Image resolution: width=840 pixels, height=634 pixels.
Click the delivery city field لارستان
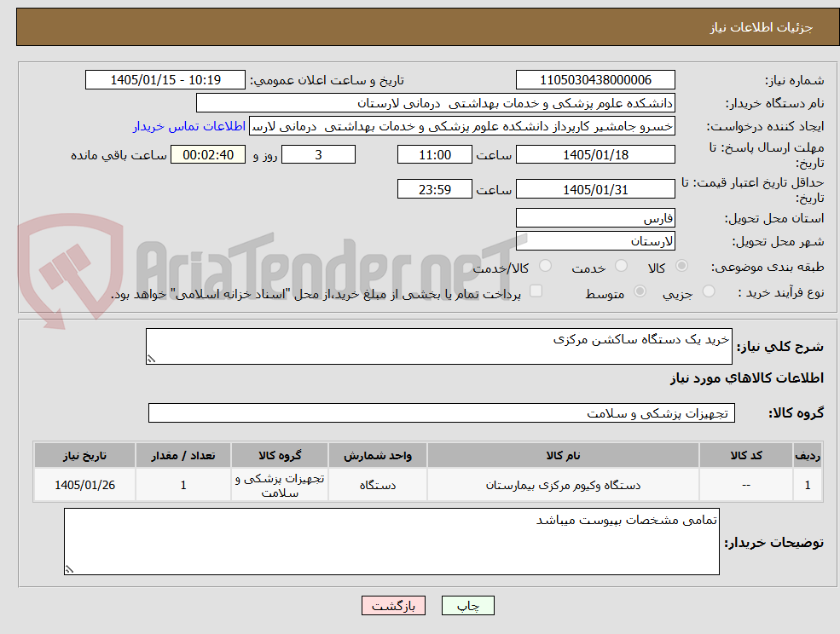pyautogui.click(x=595, y=241)
